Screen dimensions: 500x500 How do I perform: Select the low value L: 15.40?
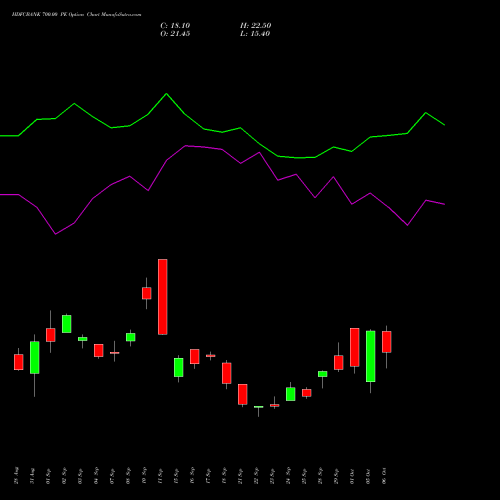(255, 34)
